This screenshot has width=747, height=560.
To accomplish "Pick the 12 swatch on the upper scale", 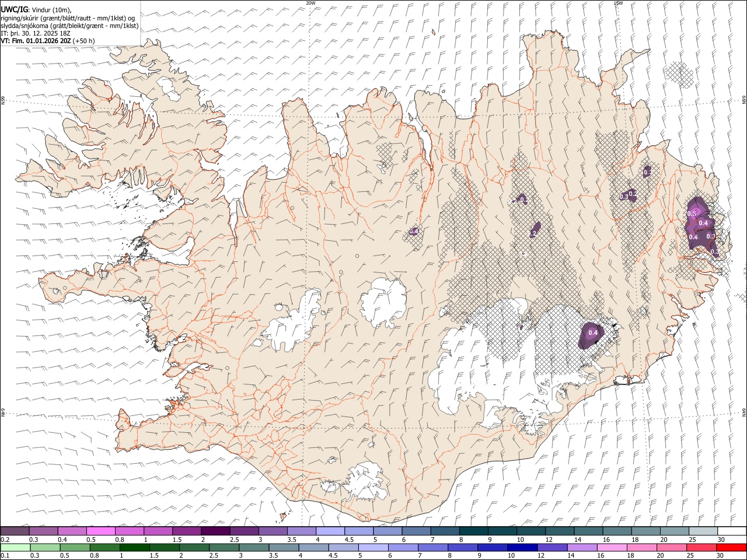I will click(x=559, y=531).
